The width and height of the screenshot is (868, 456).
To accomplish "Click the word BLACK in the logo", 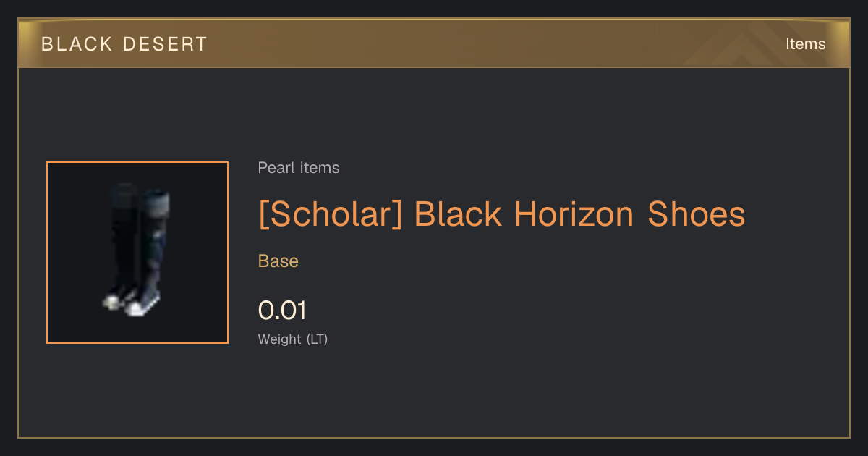I will point(77,44).
